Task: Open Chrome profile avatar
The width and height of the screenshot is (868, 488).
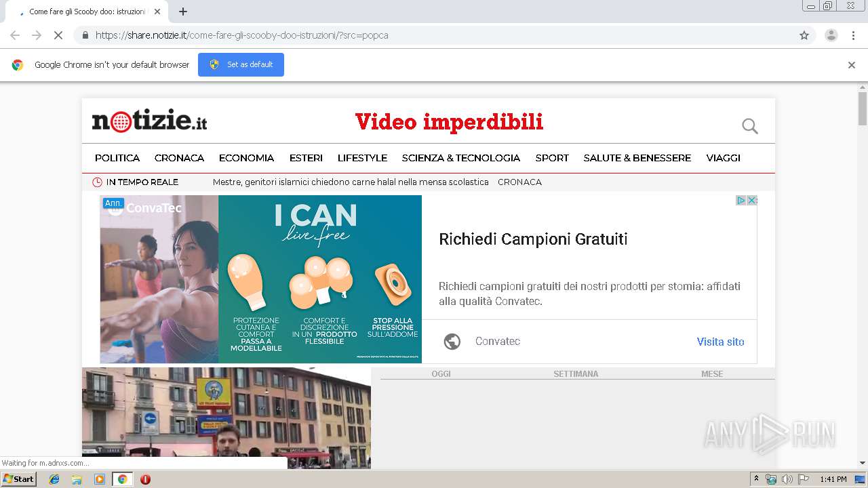Action: 831,35
